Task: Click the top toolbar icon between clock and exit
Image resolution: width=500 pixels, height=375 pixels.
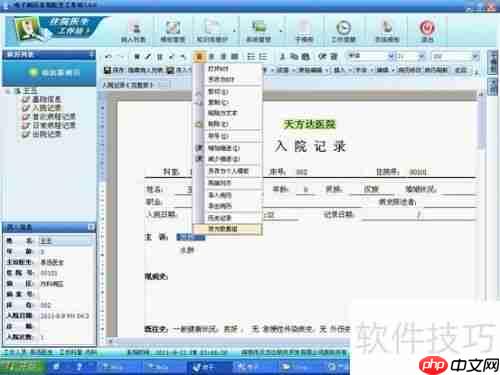Action: click(387, 32)
